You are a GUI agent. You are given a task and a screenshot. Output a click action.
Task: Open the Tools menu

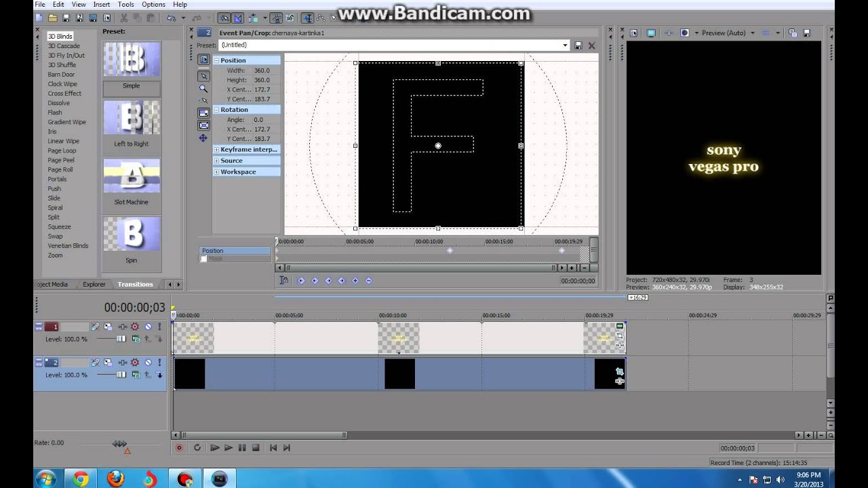pos(125,5)
